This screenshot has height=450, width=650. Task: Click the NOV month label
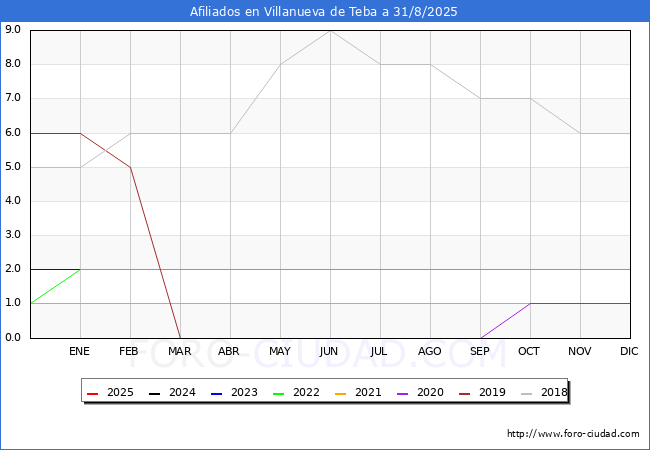(580, 351)
